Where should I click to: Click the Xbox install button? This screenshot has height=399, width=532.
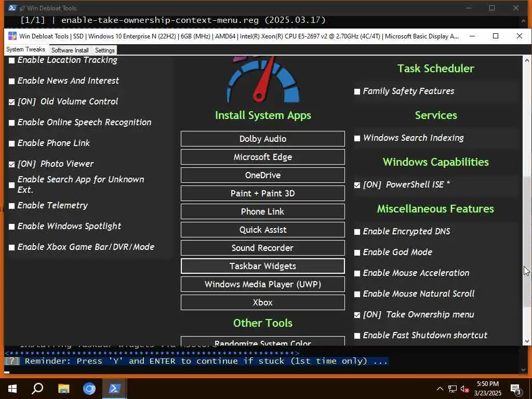(x=262, y=302)
